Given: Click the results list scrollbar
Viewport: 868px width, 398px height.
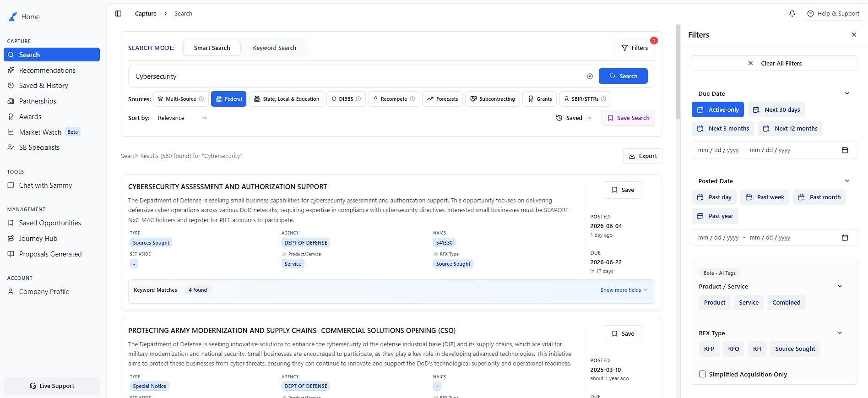Looking at the screenshot, I should tap(678, 72).
